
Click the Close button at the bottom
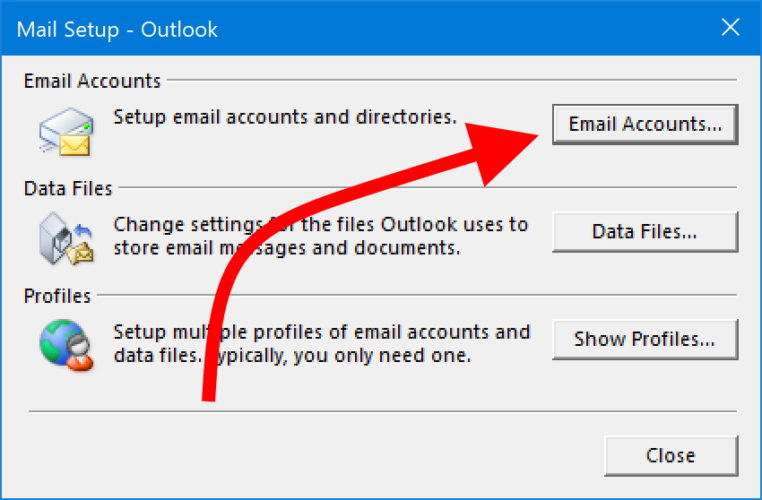(x=671, y=456)
